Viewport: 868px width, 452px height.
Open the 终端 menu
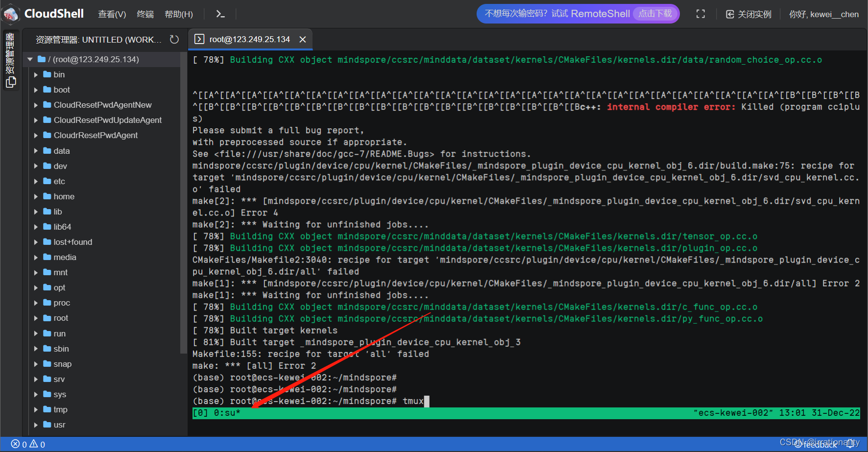click(x=145, y=14)
